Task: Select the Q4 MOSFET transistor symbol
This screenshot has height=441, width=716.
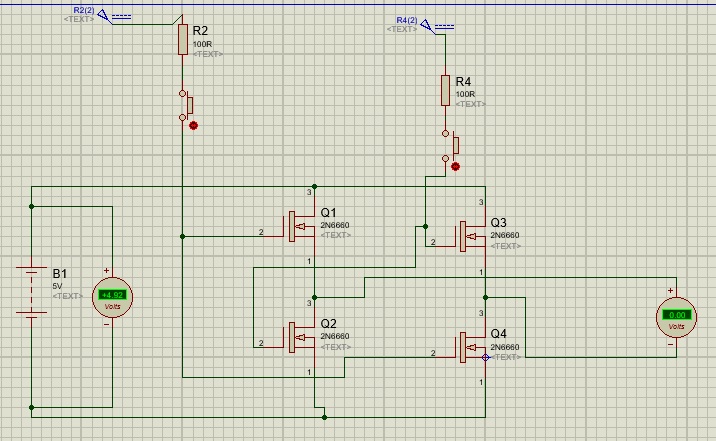Action: pyautogui.click(x=471, y=347)
